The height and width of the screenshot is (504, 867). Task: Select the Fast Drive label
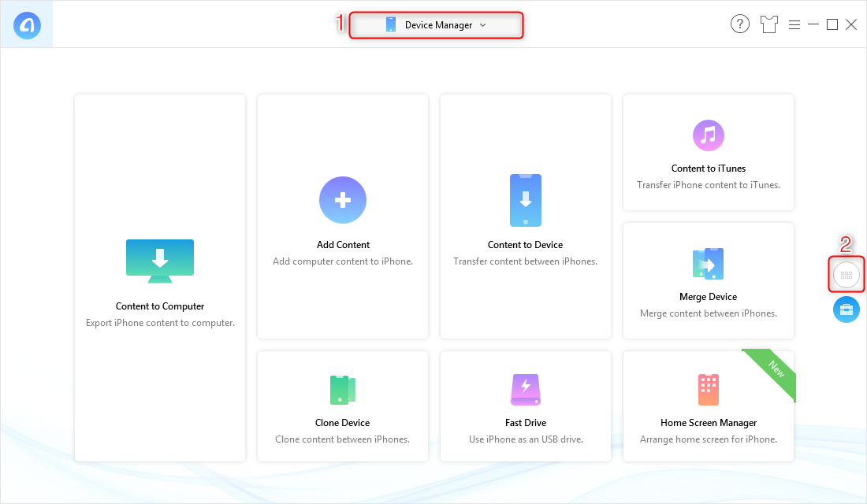(525, 423)
